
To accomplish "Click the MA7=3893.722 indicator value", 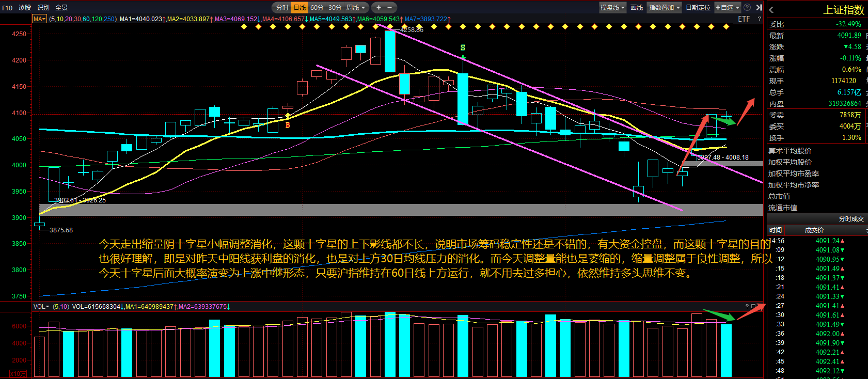I will (425, 19).
